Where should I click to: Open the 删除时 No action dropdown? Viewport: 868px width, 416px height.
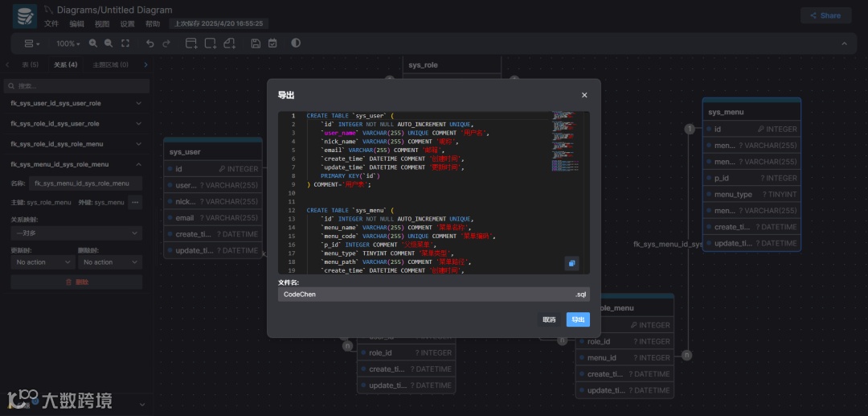coord(109,262)
